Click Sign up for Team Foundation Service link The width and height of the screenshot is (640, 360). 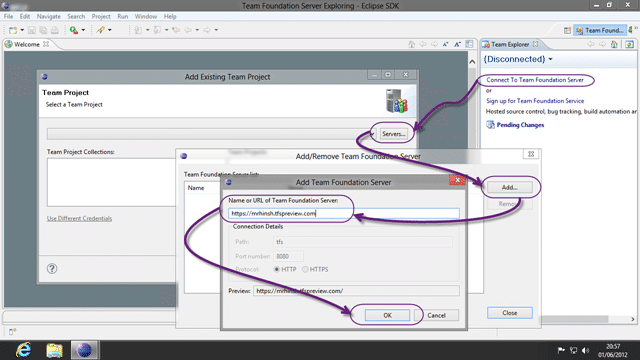pos(535,101)
